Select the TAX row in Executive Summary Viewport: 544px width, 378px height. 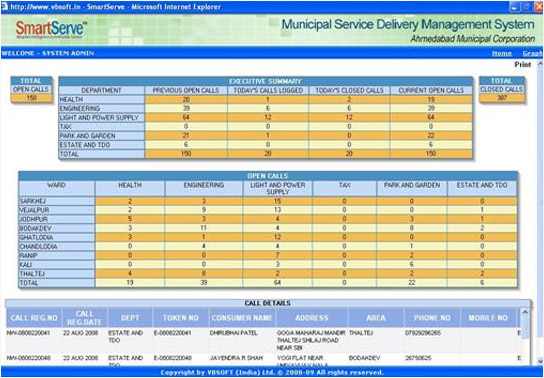tap(265, 127)
